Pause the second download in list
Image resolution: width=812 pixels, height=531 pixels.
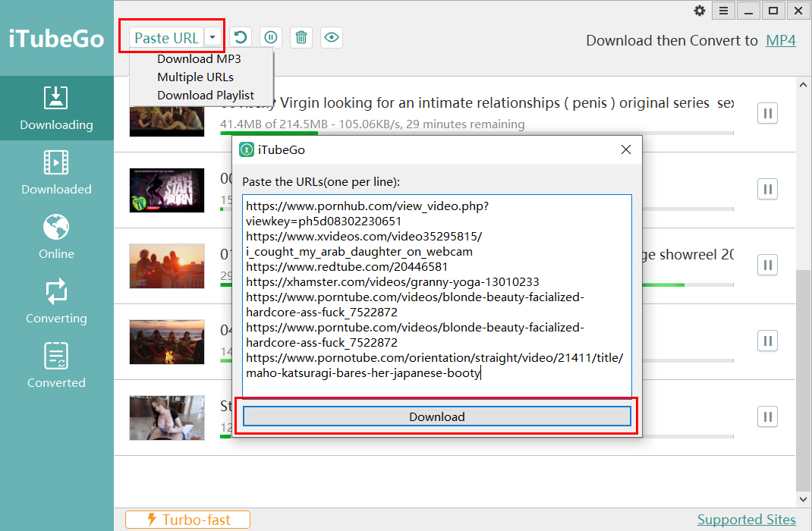[767, 190]
